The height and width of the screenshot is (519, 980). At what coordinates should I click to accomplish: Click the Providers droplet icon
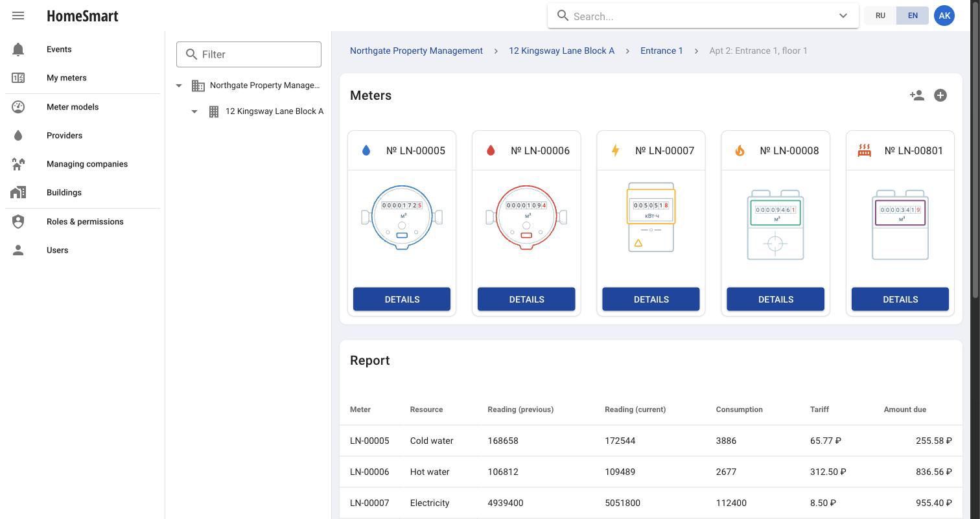18,135
